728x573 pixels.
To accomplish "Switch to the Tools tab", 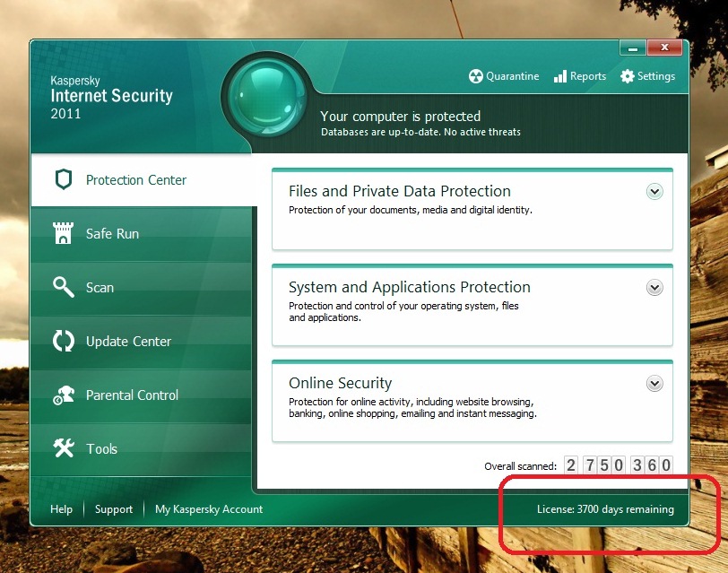I will pos(142,449).
